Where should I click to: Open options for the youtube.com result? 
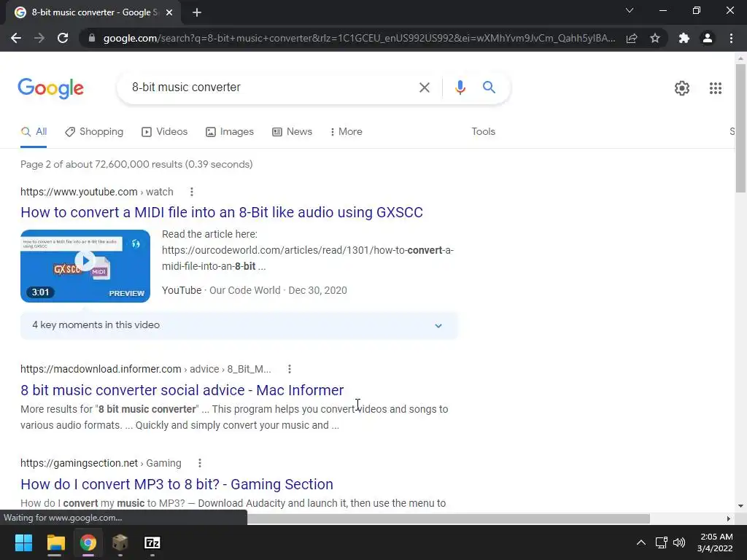[192, 192]
